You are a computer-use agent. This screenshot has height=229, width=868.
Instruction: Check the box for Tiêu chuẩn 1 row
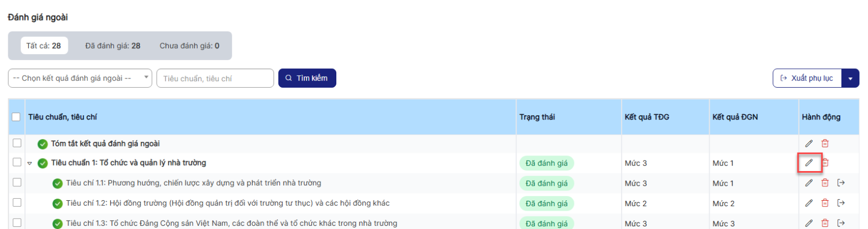[17, 162]
